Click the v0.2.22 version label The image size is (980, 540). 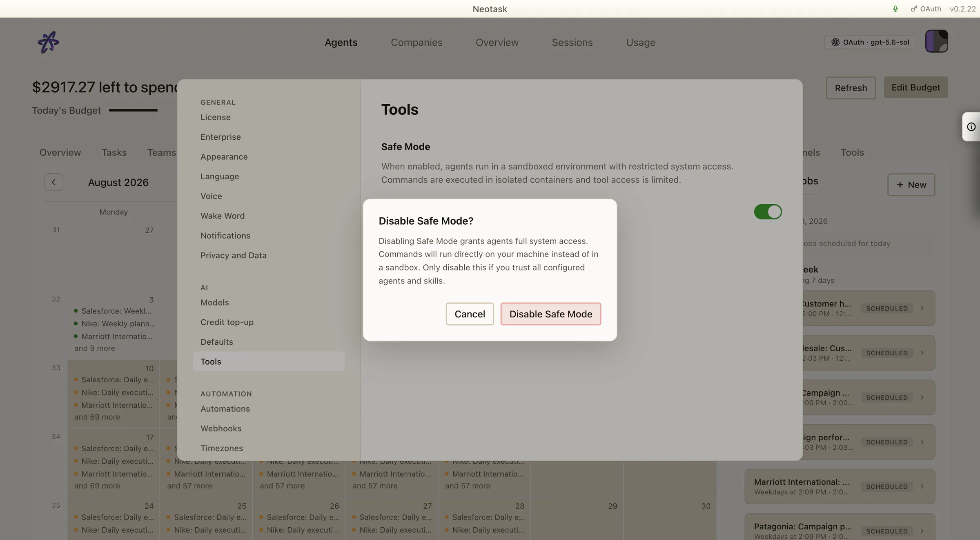pyautogui.click(x=962, y=9)
